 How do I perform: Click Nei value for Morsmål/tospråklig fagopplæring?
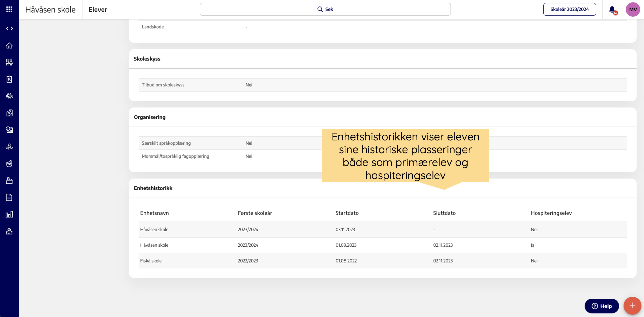[x=249, y=156]
